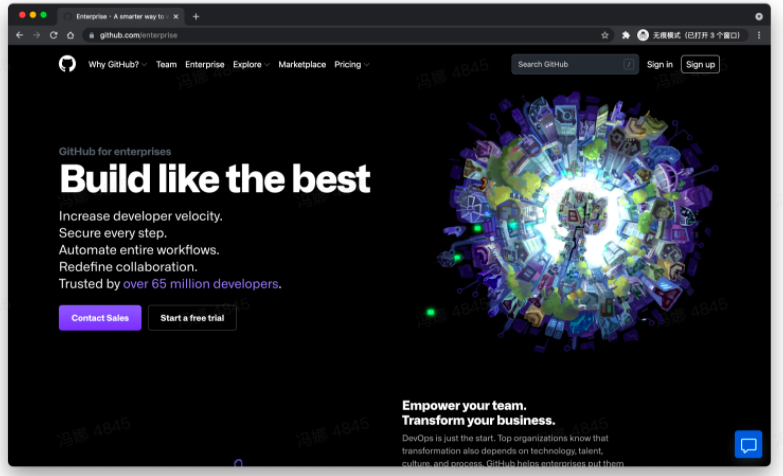Click the GitHub for enterprises text

click(115, 151)
